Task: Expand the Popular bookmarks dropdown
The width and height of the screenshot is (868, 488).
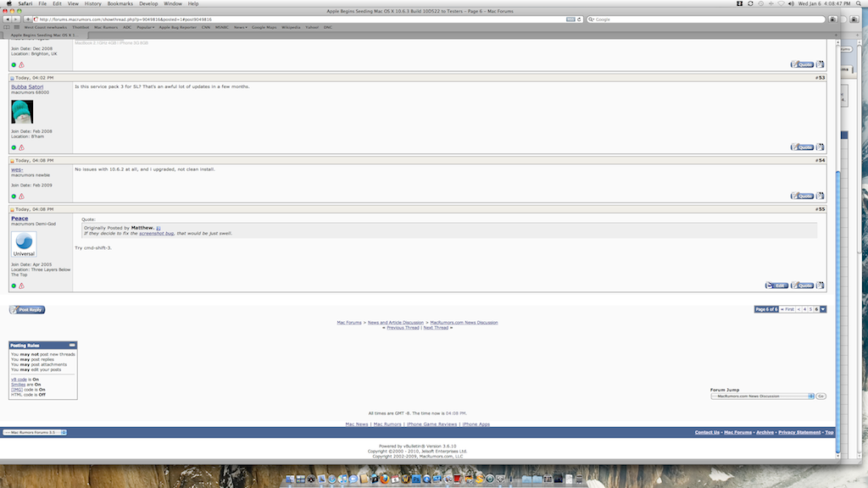Action: (x=146, y=27)
